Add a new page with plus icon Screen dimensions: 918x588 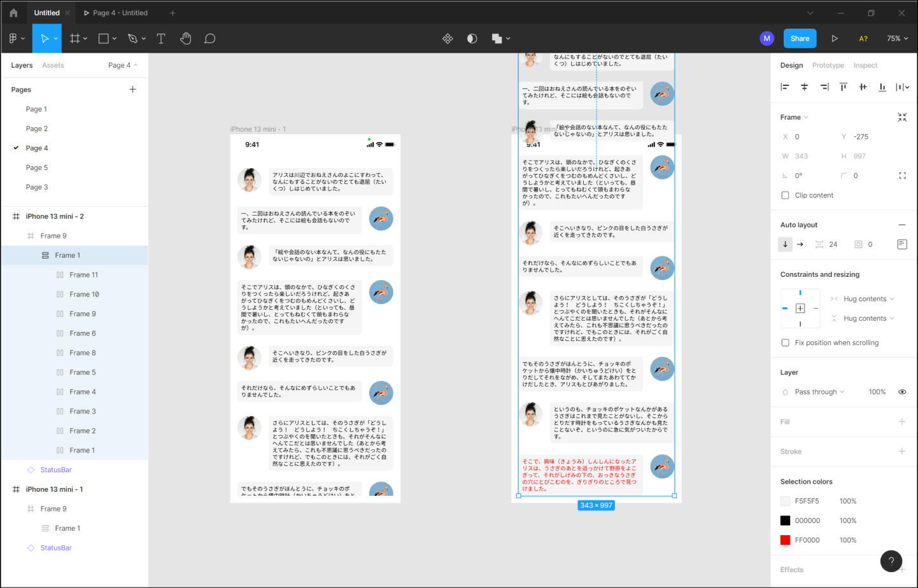pos(132,90)
